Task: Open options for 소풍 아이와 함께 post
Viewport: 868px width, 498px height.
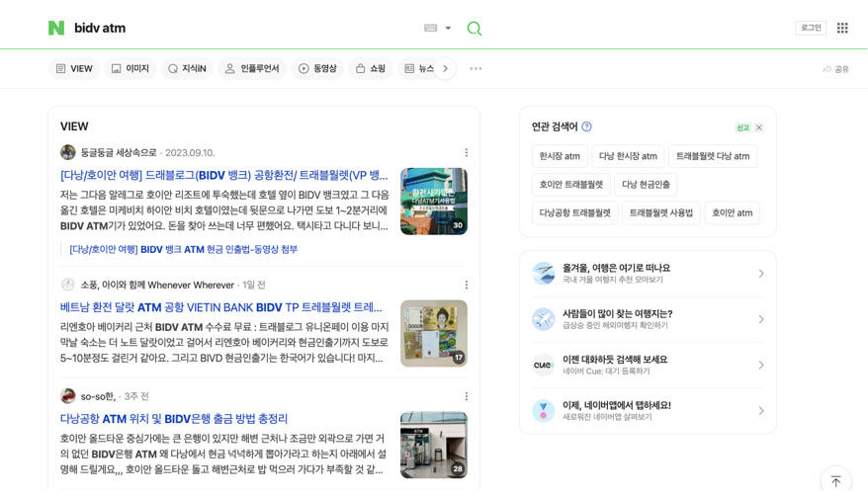Action: tap(466, 285)
